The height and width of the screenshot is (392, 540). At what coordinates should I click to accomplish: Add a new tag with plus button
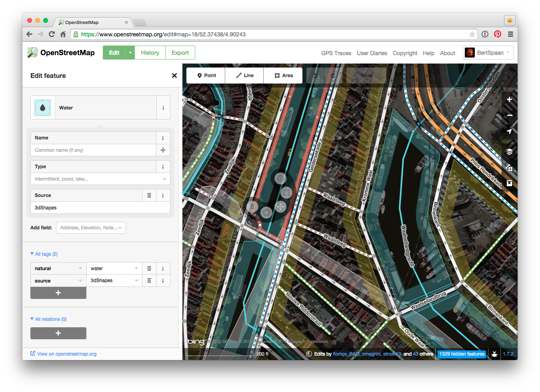(x=58, y=293)
